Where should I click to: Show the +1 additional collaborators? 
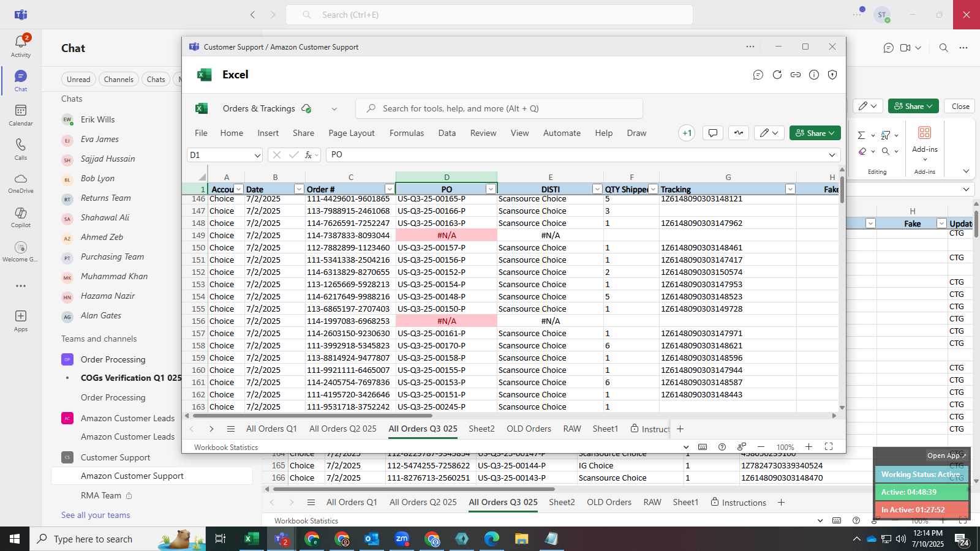click(x=687, y=133)
